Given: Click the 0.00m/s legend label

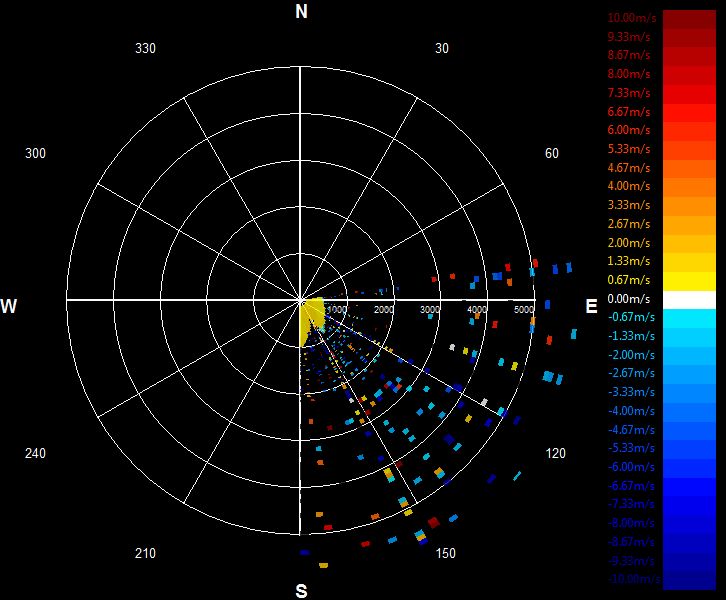Looking at the screenshot, I should click(x=629, y=299).
